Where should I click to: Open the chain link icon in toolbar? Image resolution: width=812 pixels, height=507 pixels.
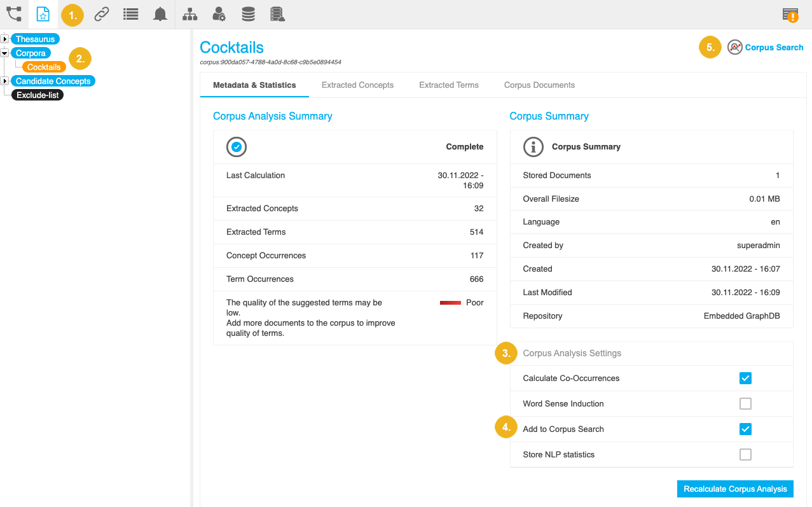coord(101,14)
